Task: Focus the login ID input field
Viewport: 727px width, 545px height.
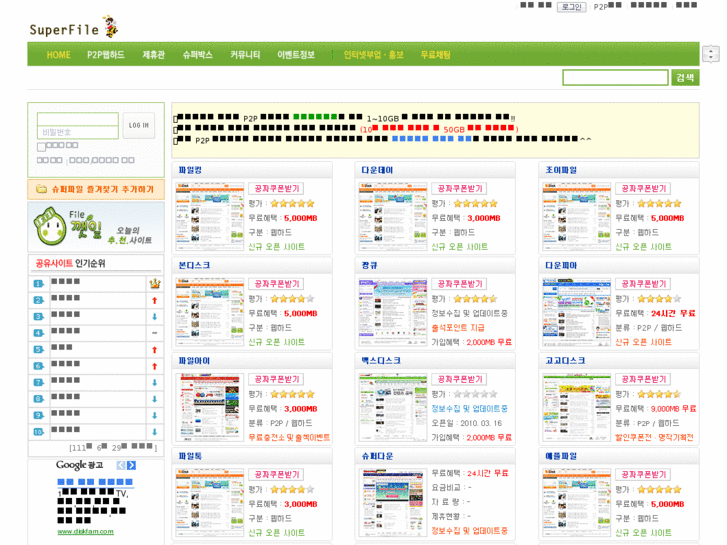Action: [77, 119]
